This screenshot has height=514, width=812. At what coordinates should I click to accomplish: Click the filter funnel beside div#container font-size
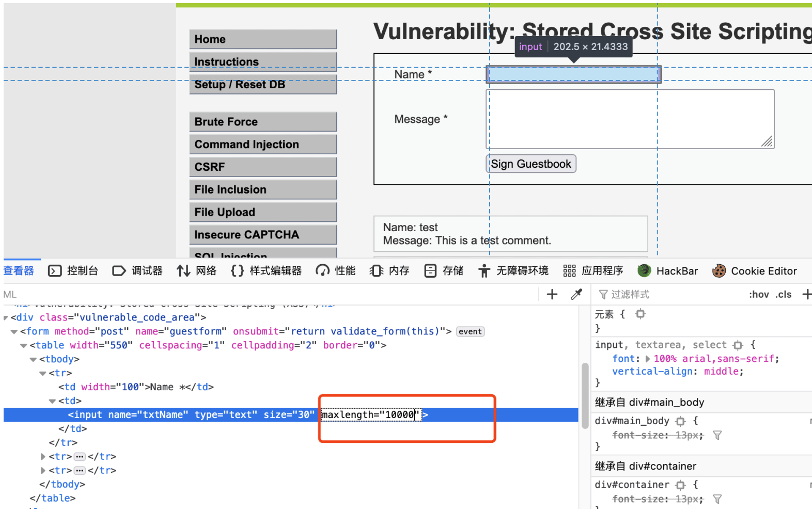coord(717,499)
